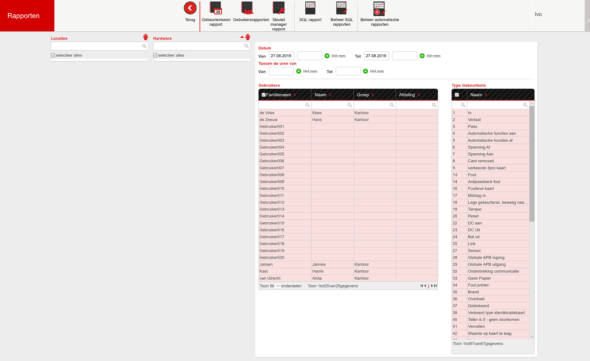Image resolution: width=590 pixels, height=361 pixels.
Task: Go to the next page of users table
Action: coord(432,286)
